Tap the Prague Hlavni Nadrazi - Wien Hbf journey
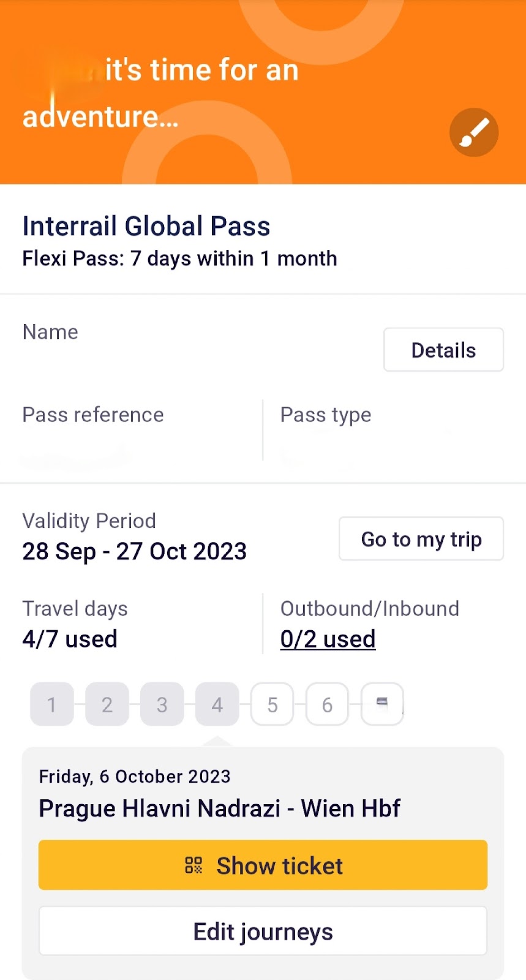Screen dimensions: 526x980 click(x=219, y=809)
